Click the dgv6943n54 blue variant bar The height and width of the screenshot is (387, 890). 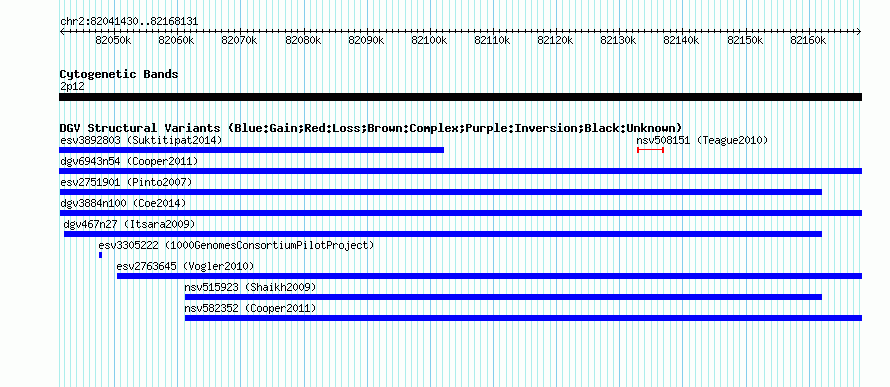pyautogui.click(x=460, y=171)
